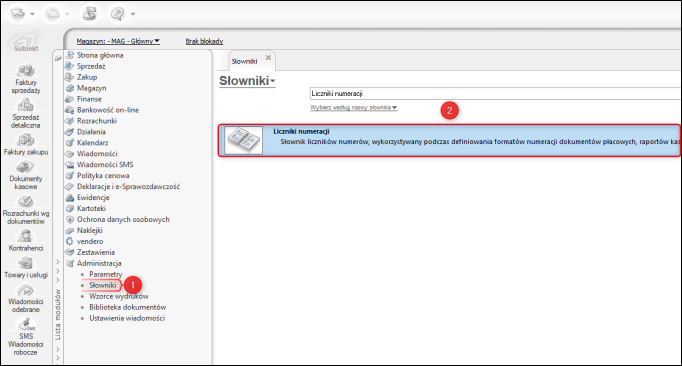Click the help question mark toolbar icon
The width and height of the screenshot is (682, 366).
tap(117, 14)
